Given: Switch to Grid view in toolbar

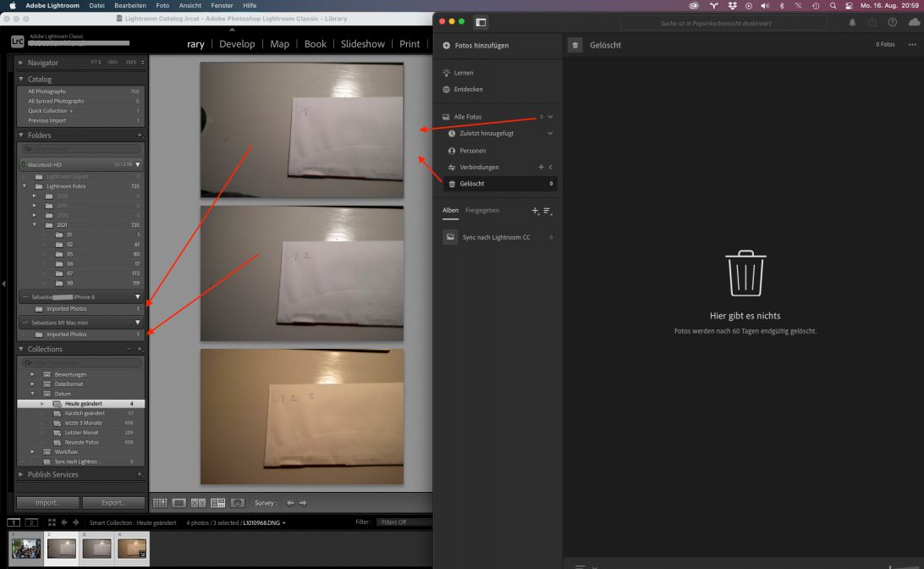Looking at the screenshot, I should pos(160,503).
